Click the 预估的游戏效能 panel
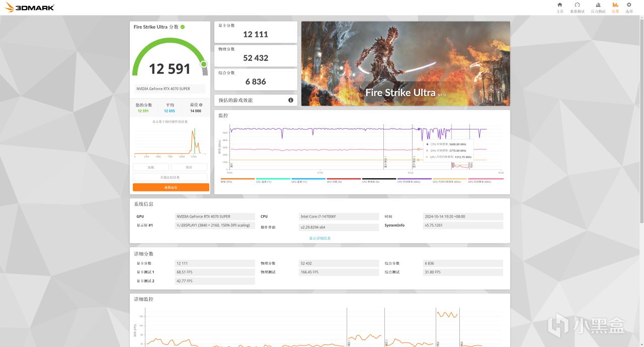 point(256,100)
